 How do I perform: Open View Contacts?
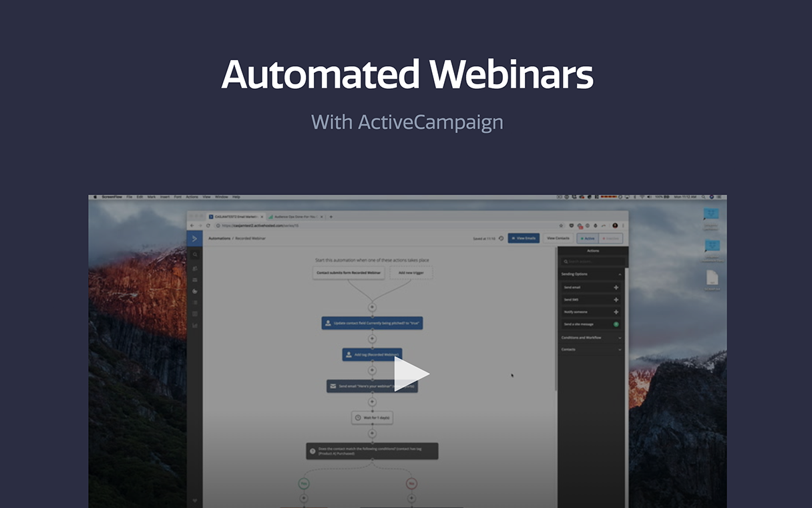tap(558, 238)
